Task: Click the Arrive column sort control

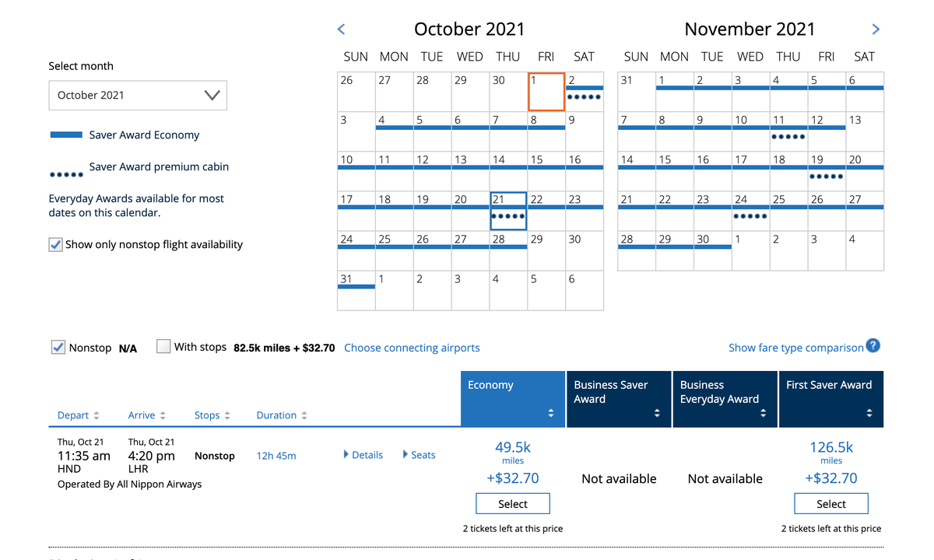Action: point(164,415)
